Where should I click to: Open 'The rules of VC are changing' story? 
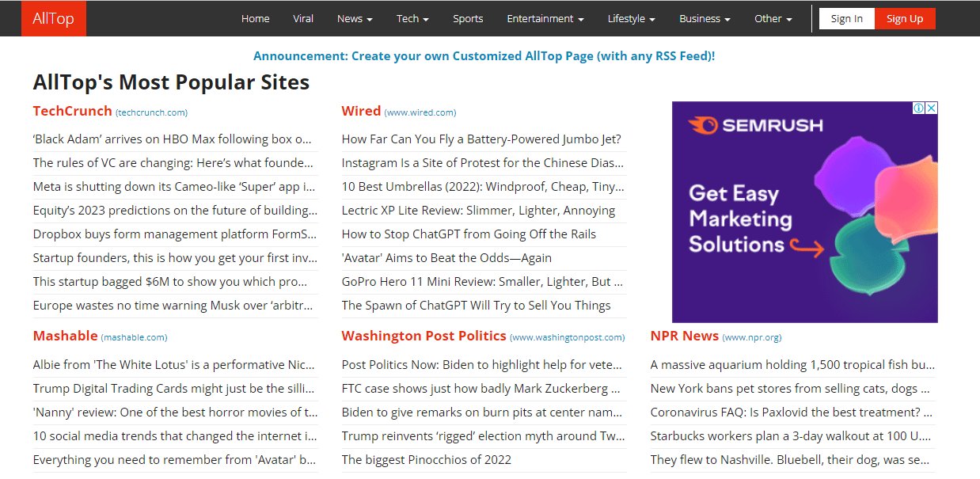coord(173,163)
